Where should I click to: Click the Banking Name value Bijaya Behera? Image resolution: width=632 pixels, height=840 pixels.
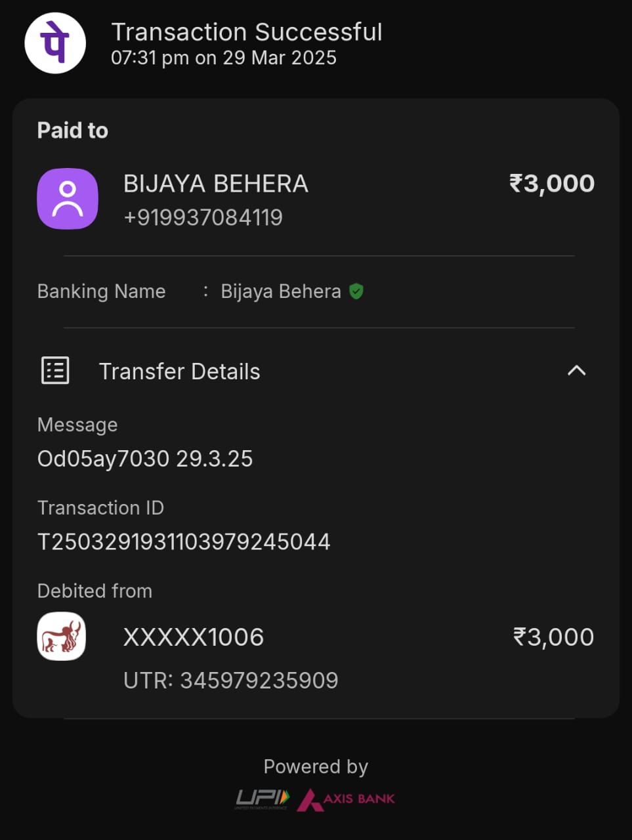point(280,291)
